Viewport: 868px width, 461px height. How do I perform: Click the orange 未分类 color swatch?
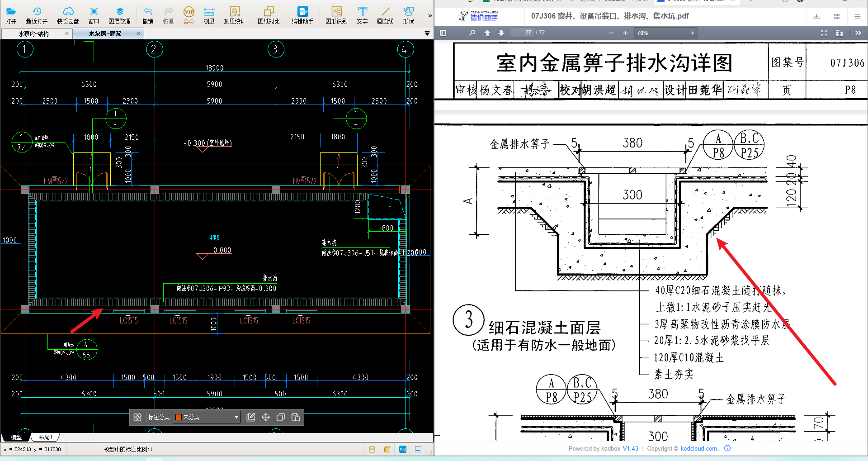click(179, 417)
